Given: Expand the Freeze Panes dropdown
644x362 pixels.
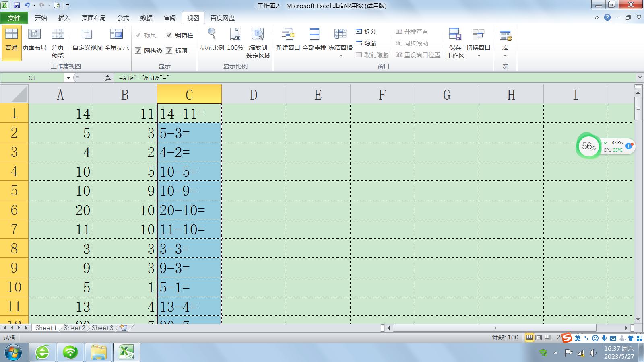Looking at the screenshot, I should point(341,56).
